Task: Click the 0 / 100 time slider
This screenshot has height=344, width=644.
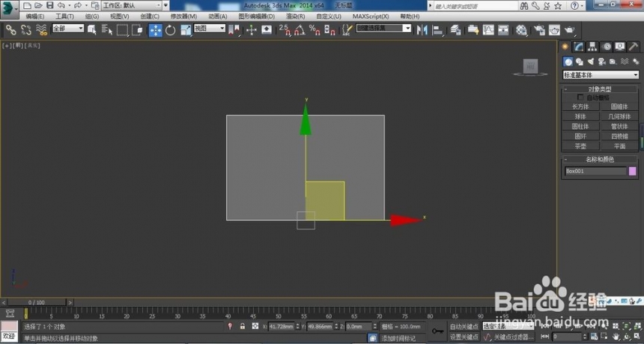Action: coord(37,303)
